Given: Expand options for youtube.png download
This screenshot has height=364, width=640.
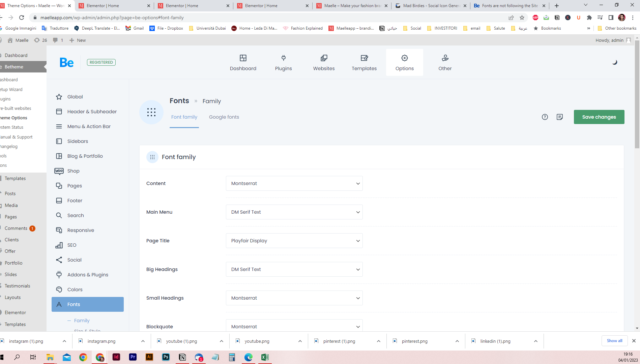Looking at the screenshot, I should click(300, 341).
